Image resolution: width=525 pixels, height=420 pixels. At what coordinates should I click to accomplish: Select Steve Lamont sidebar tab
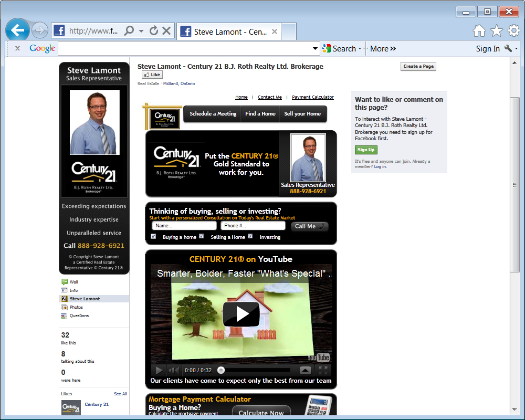coord(94,299)
